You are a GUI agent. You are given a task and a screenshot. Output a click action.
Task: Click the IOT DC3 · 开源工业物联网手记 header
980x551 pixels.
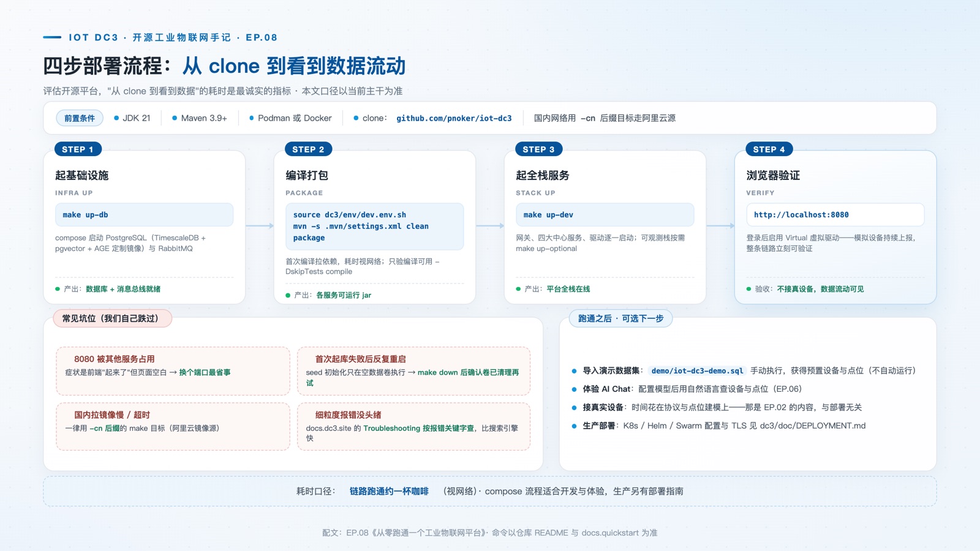click(x=173, y=37)
